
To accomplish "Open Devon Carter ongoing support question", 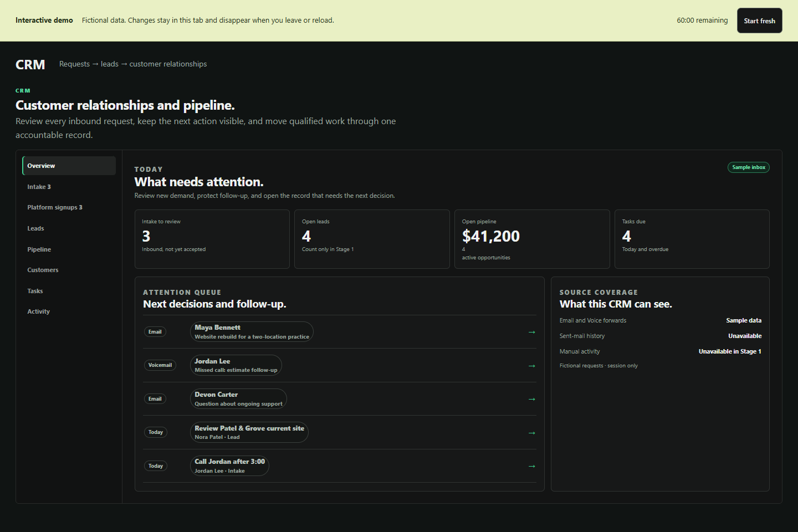I will [x=238, y=399].
